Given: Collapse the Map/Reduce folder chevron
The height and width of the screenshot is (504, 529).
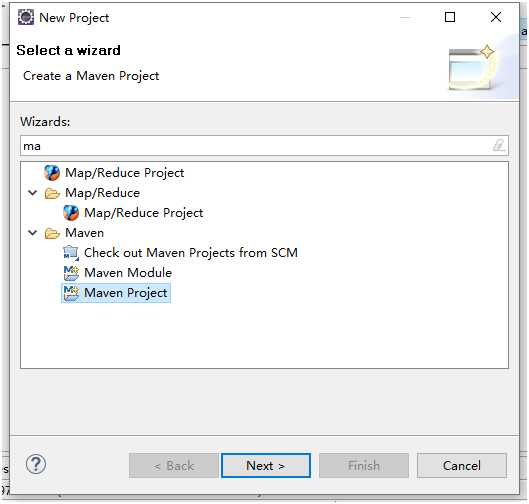Looking at the screenshot, I should click(x=32, y=193).
